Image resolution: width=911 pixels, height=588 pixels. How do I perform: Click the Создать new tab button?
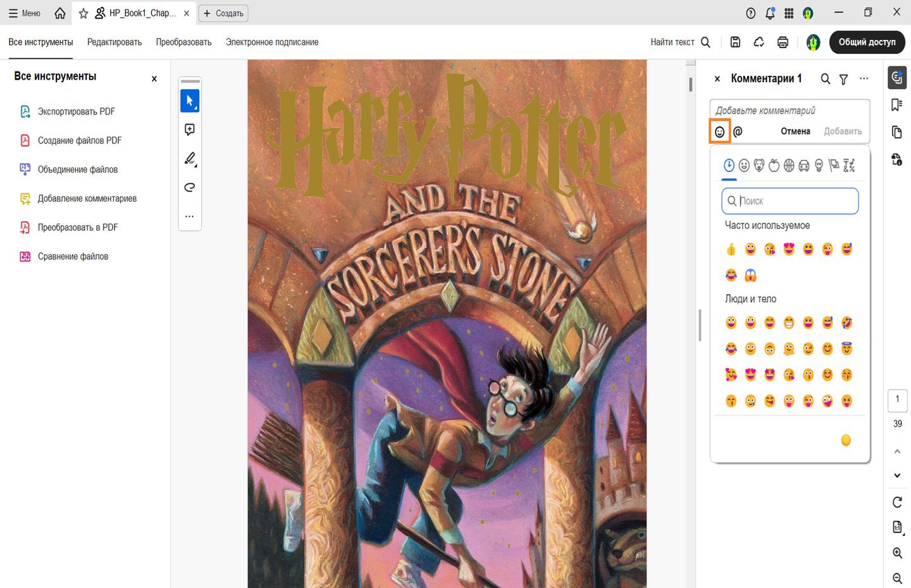[x=223, y=13]
